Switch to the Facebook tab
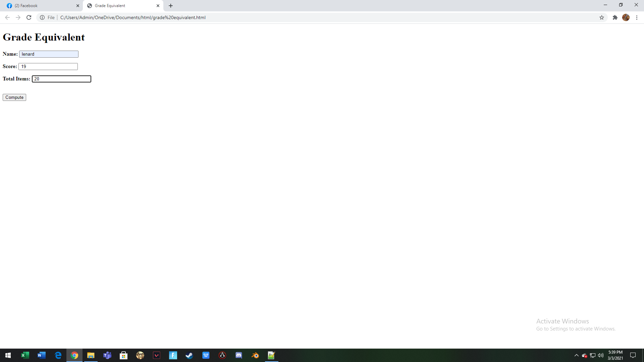 point(40,6)
